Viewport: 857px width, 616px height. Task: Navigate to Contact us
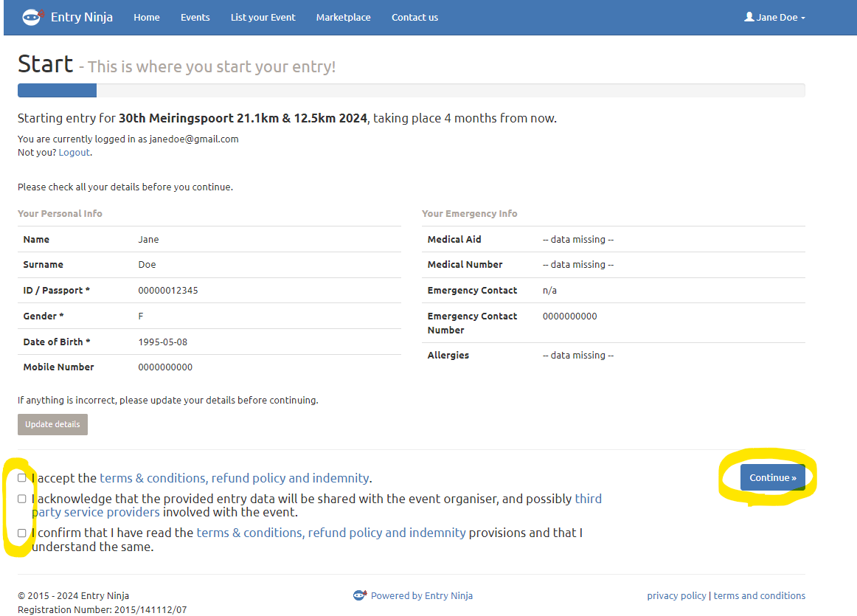pos(414,17)
